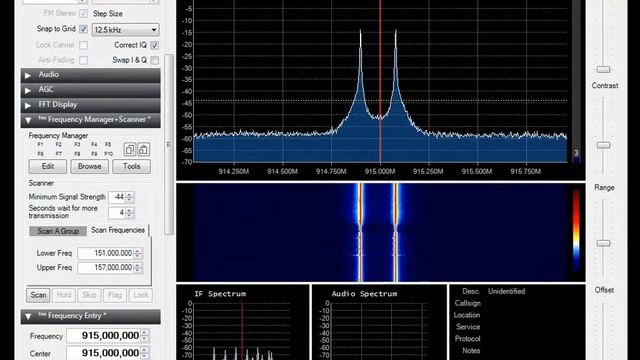Click the Center 915,000,000 entry field
The height and width of the screenshot is (360, 640).
coord(104,353)
